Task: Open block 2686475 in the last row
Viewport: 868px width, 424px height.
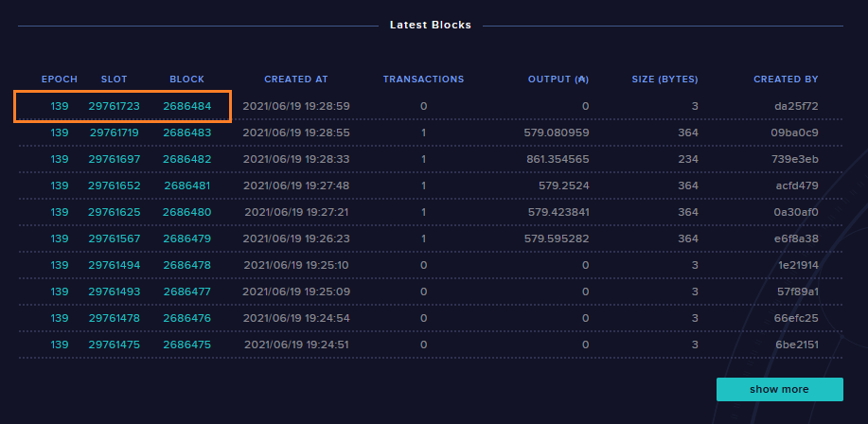Action: [186, 344]
